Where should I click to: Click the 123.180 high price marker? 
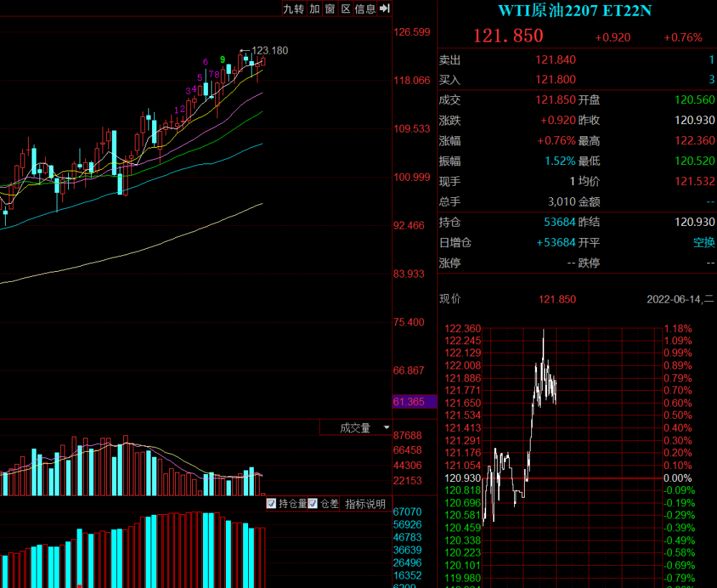click(x=270, y=50)
